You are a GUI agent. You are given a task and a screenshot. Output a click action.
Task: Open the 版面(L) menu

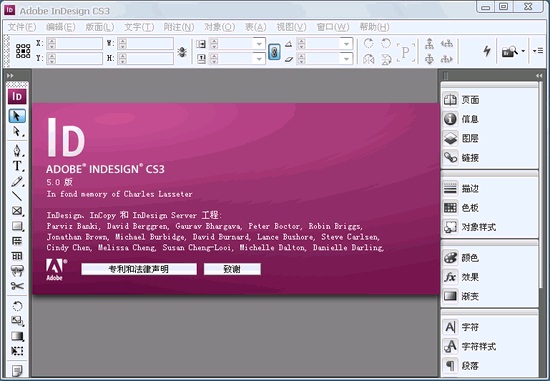(x=100, y=27)
